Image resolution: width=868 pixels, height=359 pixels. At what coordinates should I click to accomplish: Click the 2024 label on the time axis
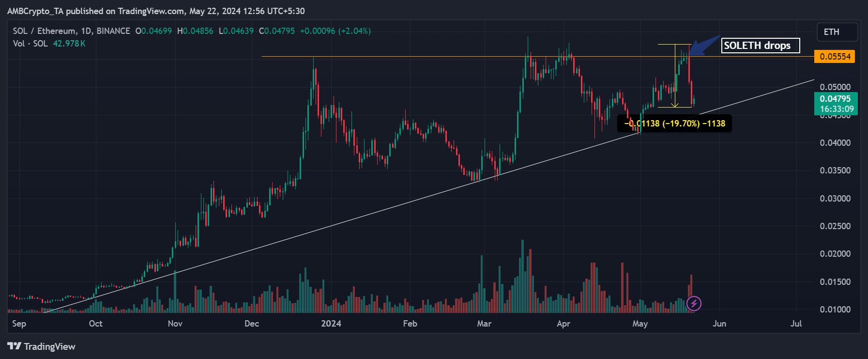331,324
